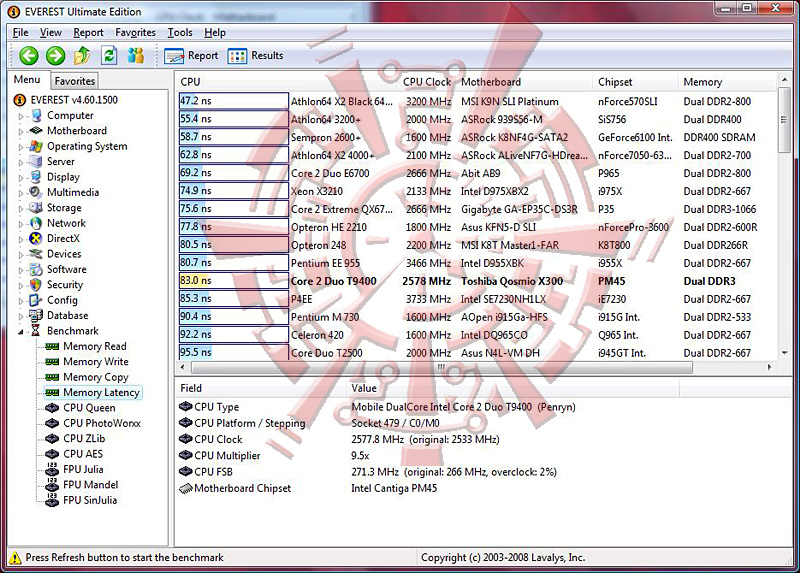Expand the Storage tree node
The width and height of the screenshot is (800, 573).
(21, 209)
